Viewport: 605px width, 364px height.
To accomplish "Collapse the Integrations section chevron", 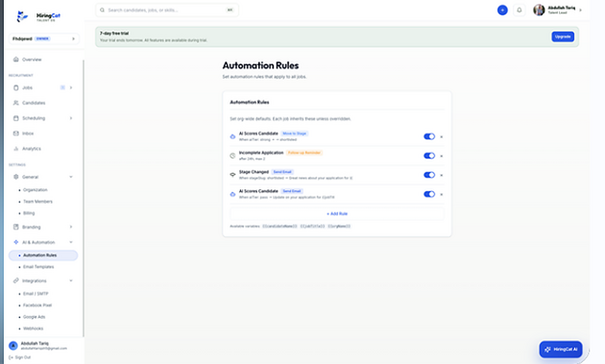I will [71, 281].
